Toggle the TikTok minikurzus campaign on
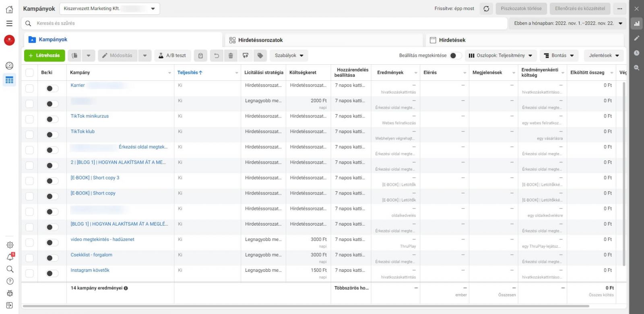This screenshot has width=644, height=314. [52, 119]
